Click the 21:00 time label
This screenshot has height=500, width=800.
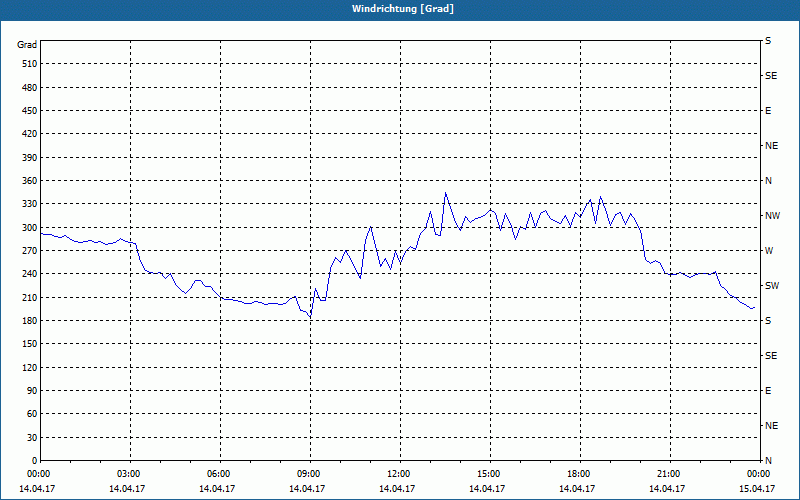click(x=668, y=474)
